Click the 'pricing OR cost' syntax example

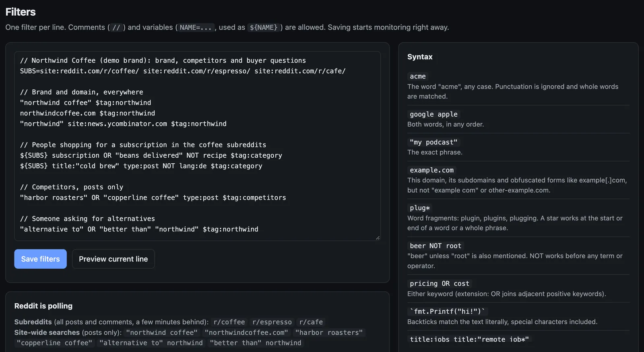tap(440, 284)
